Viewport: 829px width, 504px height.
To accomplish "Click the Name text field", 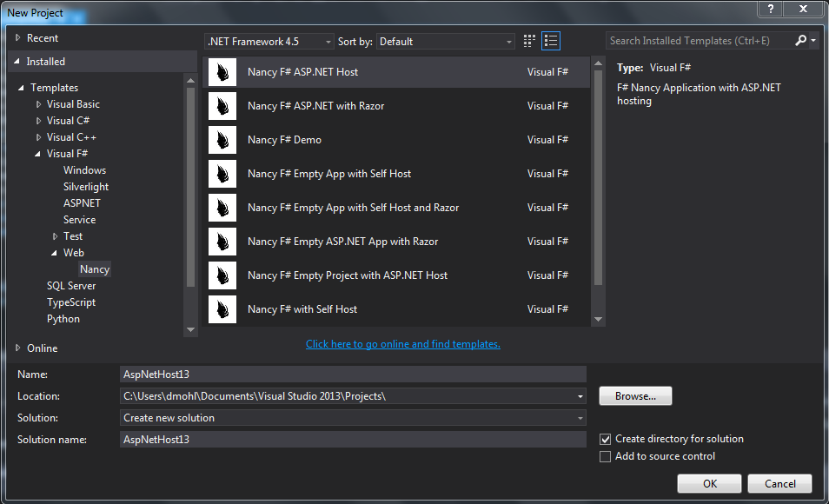I will [x=353, y=375].
